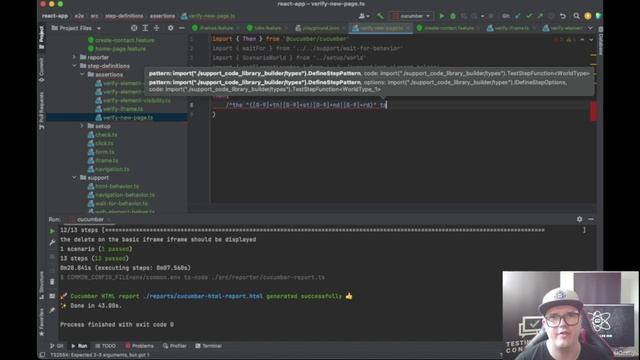Show hidden editor tabs dropdown arrow
The image size is (640, 360).
590,28
